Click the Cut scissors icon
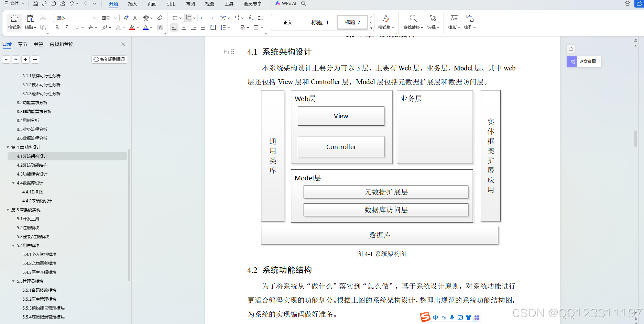Image resolution: width=644 pixels, height=324 pixels. pyautogui.click(x=43, y=18)
